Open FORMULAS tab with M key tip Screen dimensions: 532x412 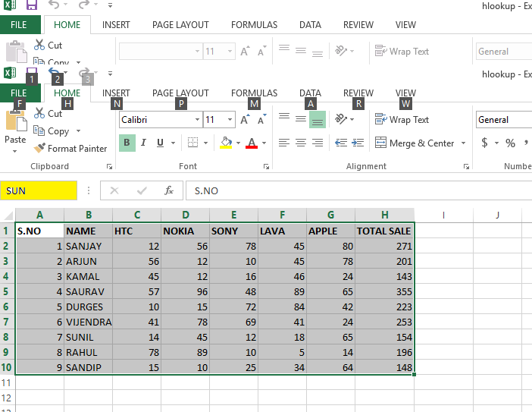tap(254, 93)
